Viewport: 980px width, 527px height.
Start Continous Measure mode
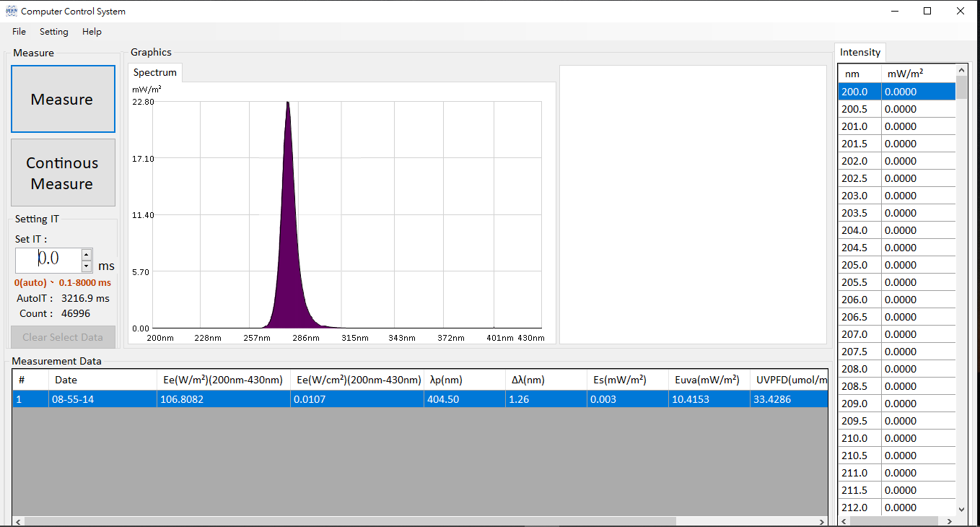(63, 173)
